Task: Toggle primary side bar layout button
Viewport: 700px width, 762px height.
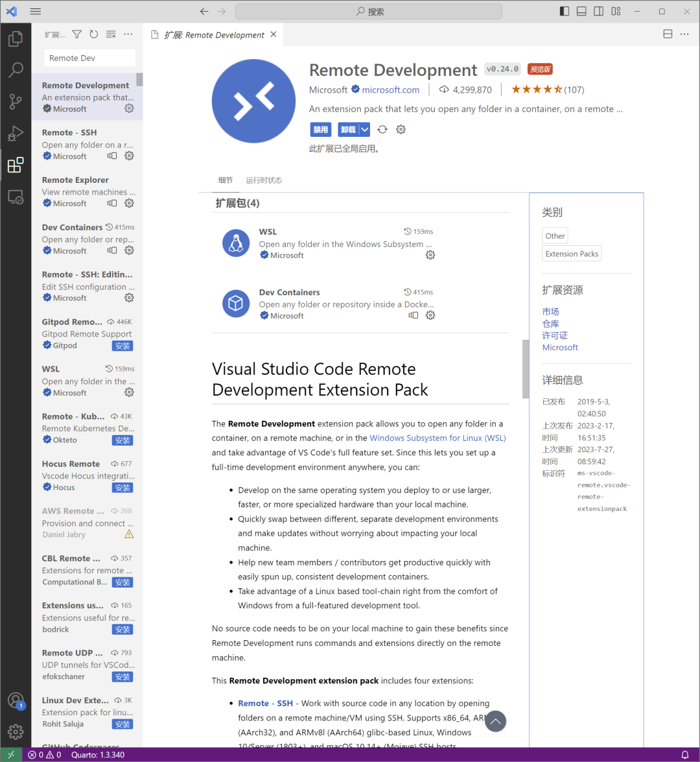Action: coord(565,11)
